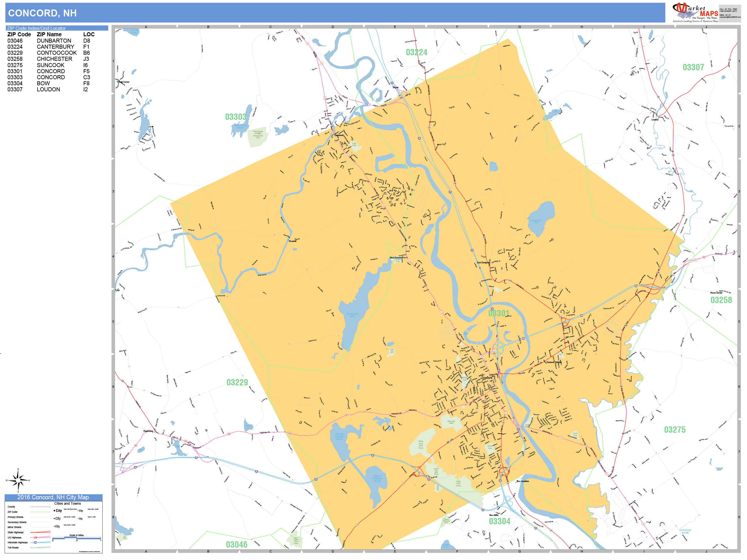The height and width of the screenshot is (560, 747).
Task: Click 'State Highways' legend label
Action: tap(16, 532)
